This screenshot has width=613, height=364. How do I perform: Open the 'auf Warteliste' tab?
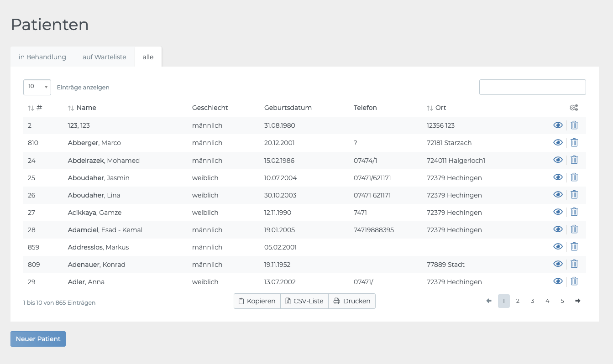click(104, 57)
